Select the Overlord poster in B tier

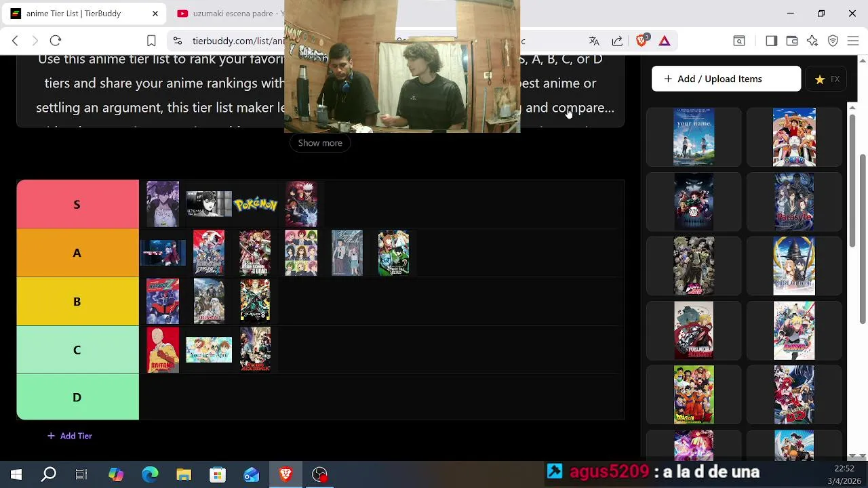point(209,302)
